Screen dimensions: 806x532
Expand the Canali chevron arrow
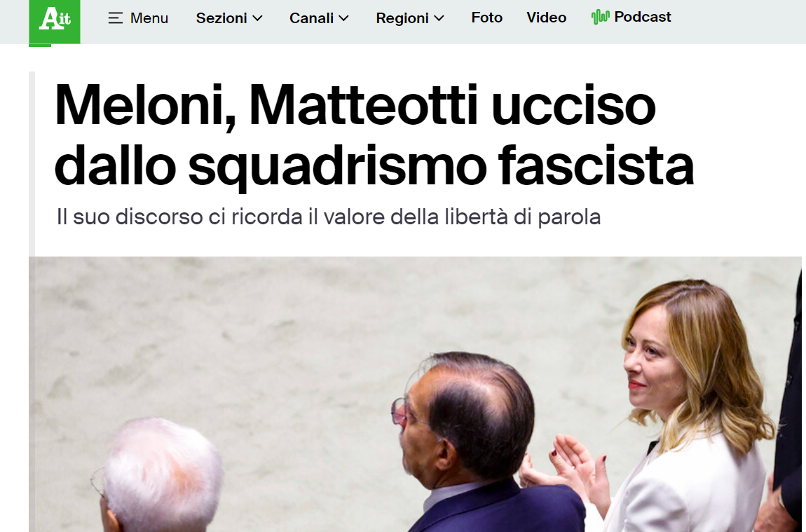click(344, 18)
